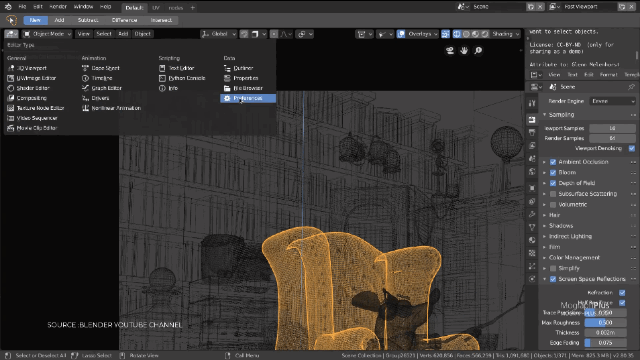Click the Subtract boolean button
This screenshot has height=360, width=640.
tap(88, 20)
